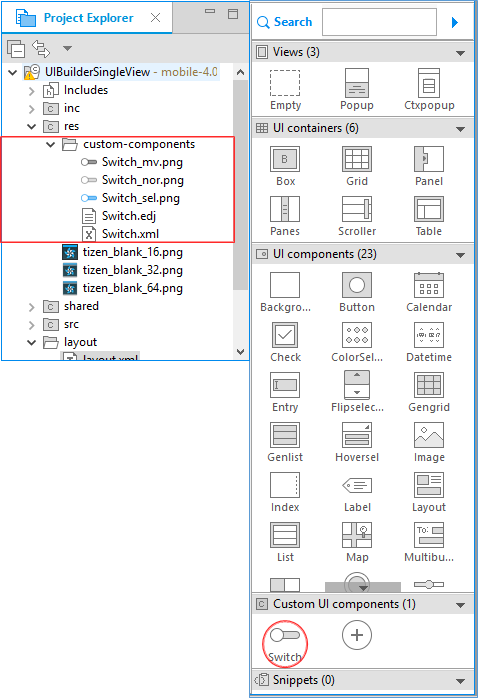478x698 pixels.
Task: Select the Map component
Action: coord(356,542)
